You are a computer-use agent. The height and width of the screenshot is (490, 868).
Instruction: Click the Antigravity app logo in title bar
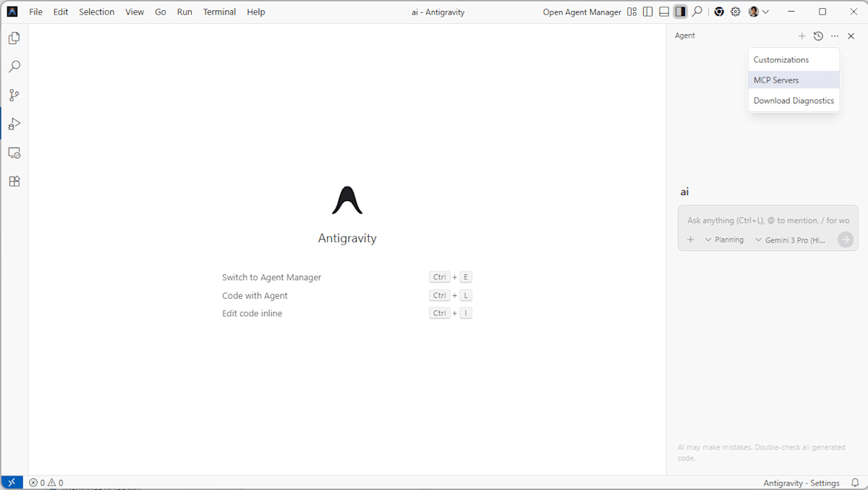coord(12,12)
